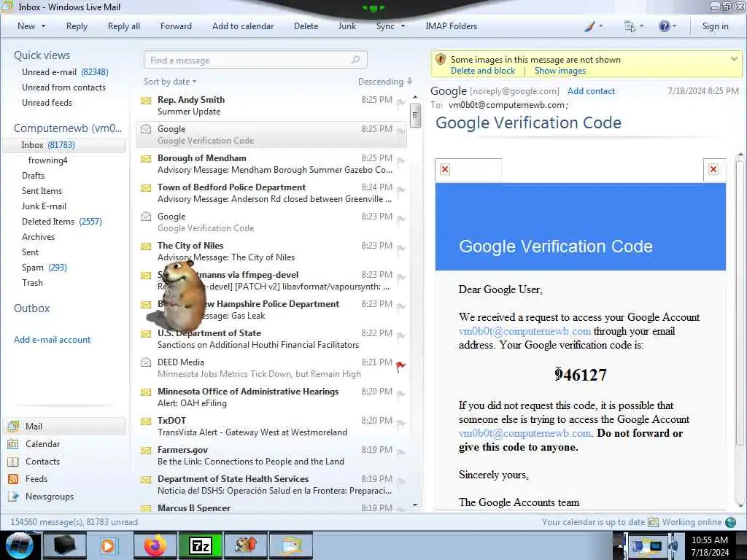Image resolution: width=747 pixels, height=560 pixels.
Task: Switch to Mail view
Action: pos(64,426)
